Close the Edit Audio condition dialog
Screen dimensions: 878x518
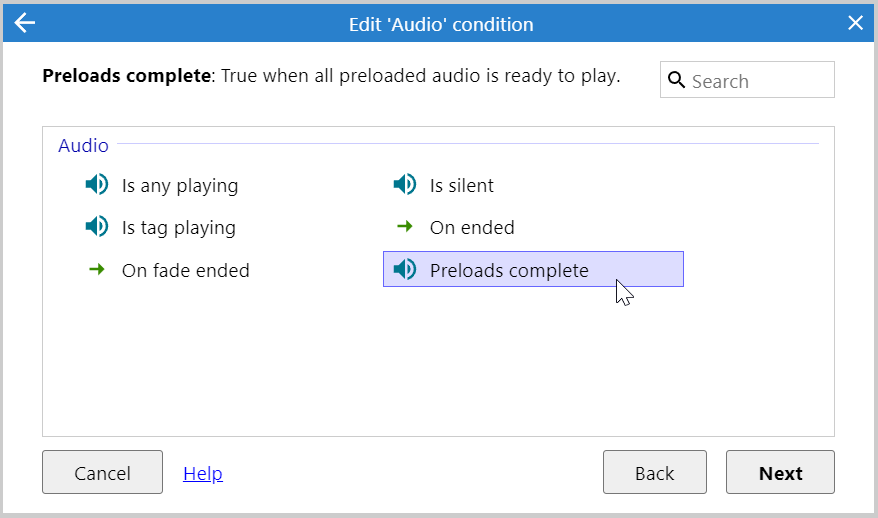click(x=855, y=23)
